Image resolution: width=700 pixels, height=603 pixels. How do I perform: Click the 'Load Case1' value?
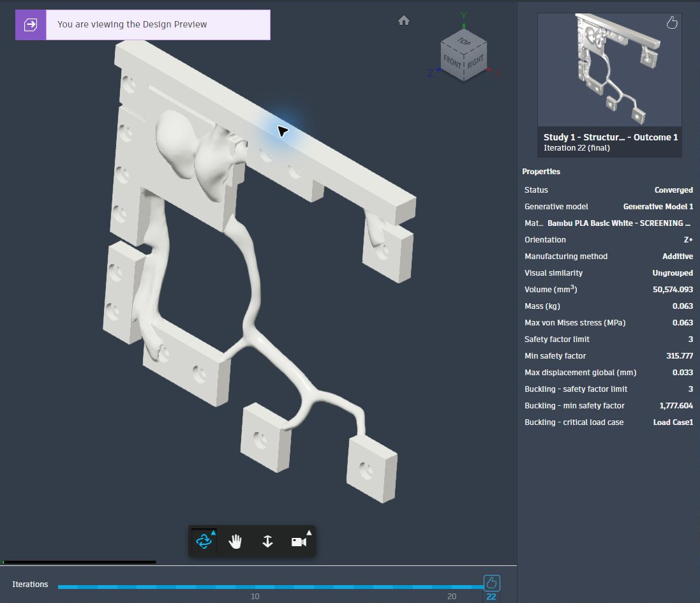click(673, 422)
